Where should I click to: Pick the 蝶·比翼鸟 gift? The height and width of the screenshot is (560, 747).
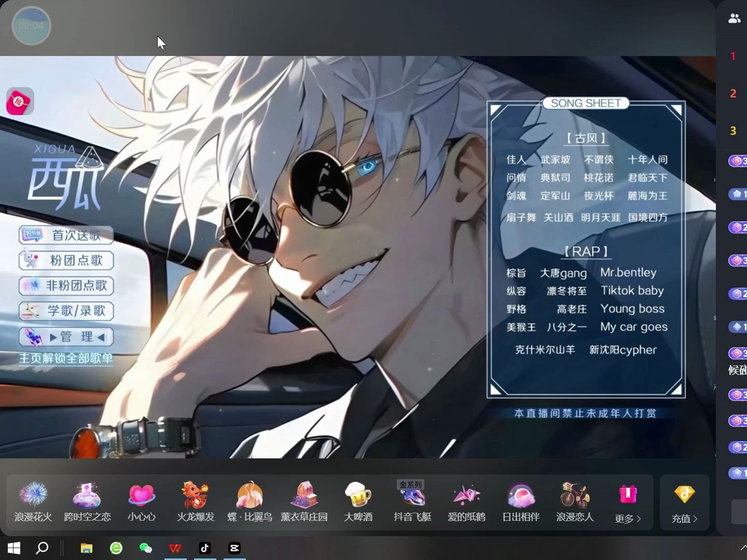pyautogui.click(x=250, y=501)
